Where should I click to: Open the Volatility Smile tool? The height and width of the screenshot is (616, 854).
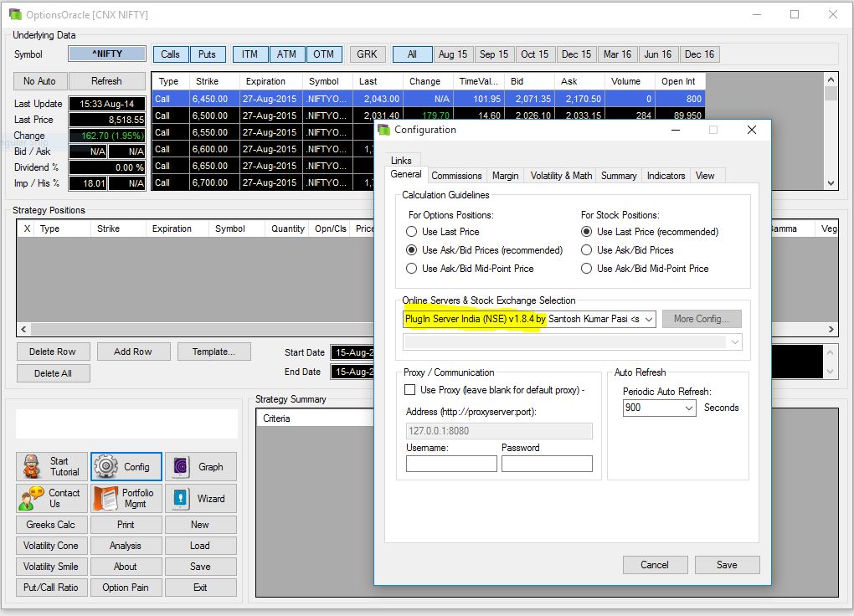click(x=50, y=567)
